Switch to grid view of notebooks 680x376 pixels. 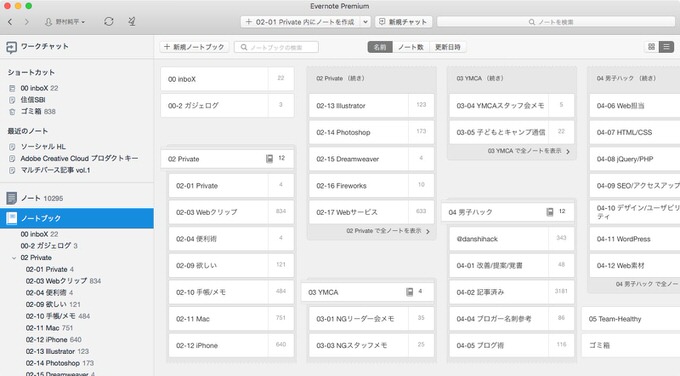coord(651,47)
